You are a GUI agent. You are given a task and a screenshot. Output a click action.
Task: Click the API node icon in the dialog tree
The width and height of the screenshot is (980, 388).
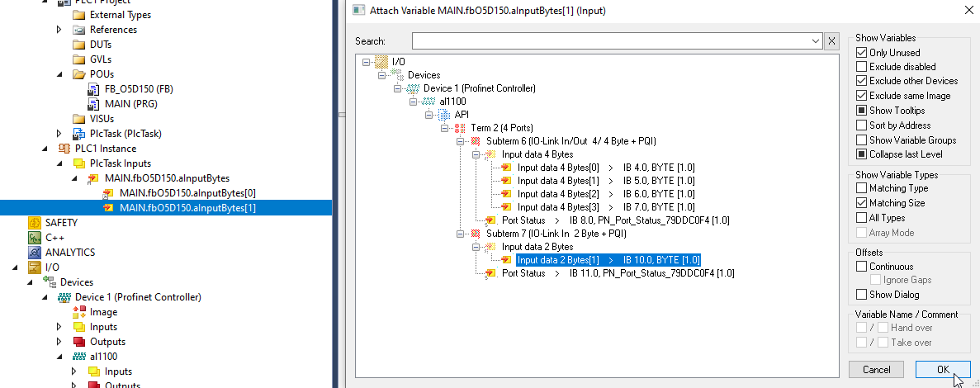coord(445,115)
